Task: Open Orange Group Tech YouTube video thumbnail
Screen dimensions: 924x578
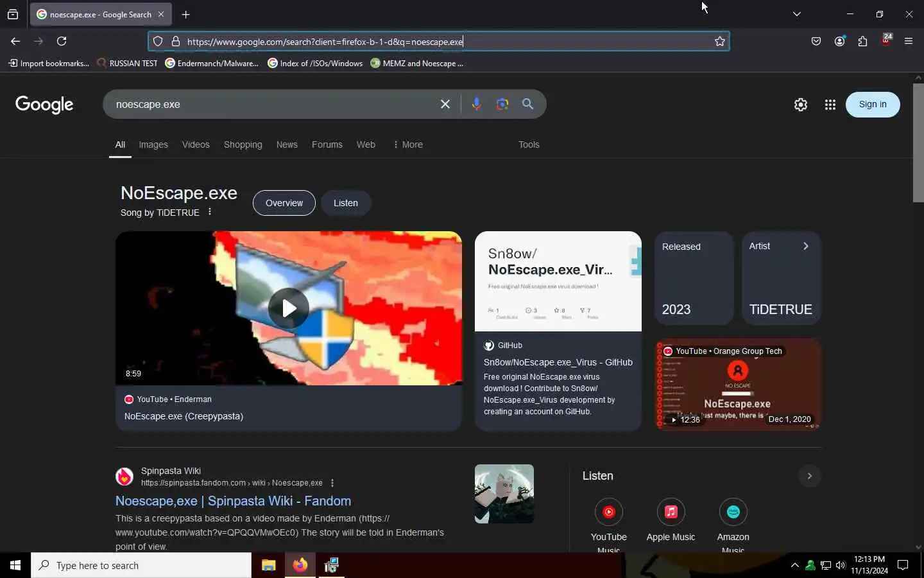Action: pos(739,384)
